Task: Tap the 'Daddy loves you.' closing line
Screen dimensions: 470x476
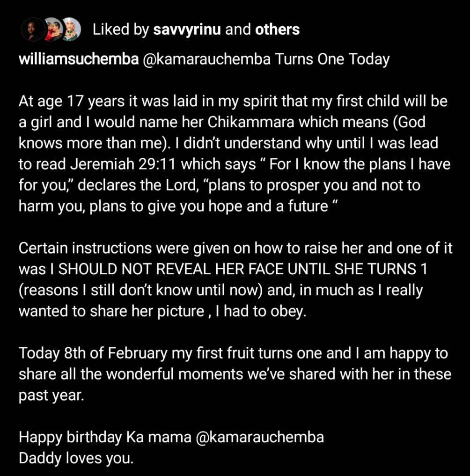Action: click(76, 458)
